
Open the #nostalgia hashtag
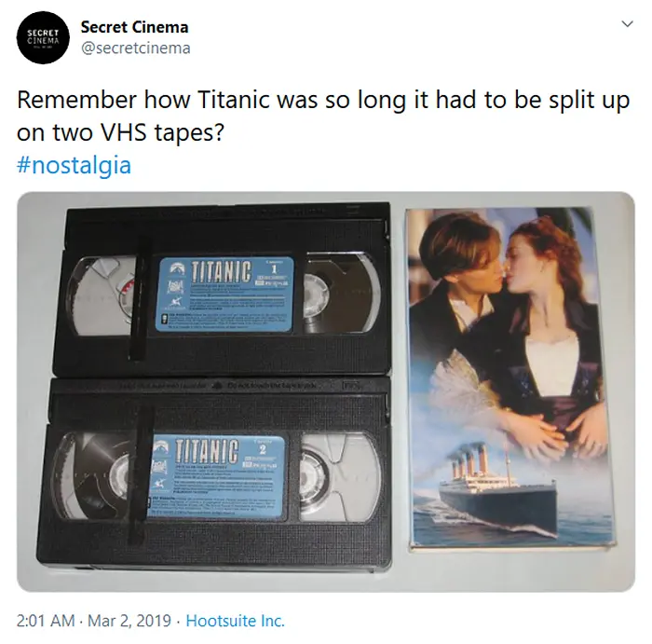(x=74, y=165)
